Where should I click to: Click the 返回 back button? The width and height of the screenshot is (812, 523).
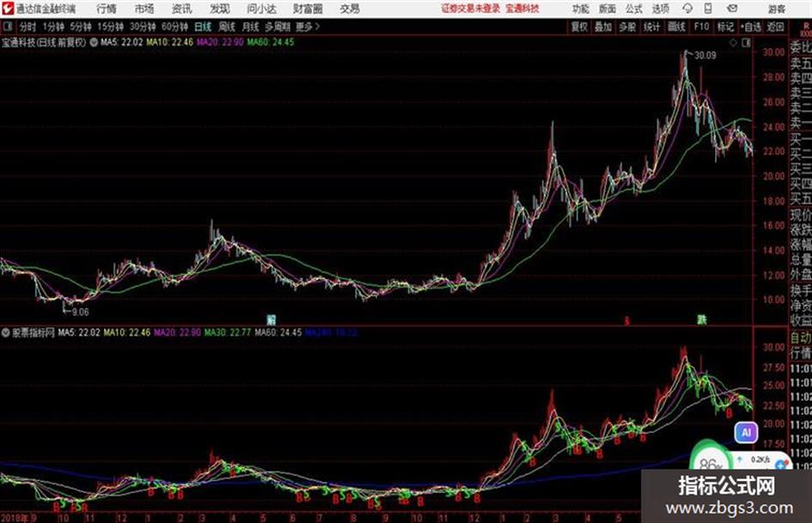pyautogui.click(x=776, y=27)
